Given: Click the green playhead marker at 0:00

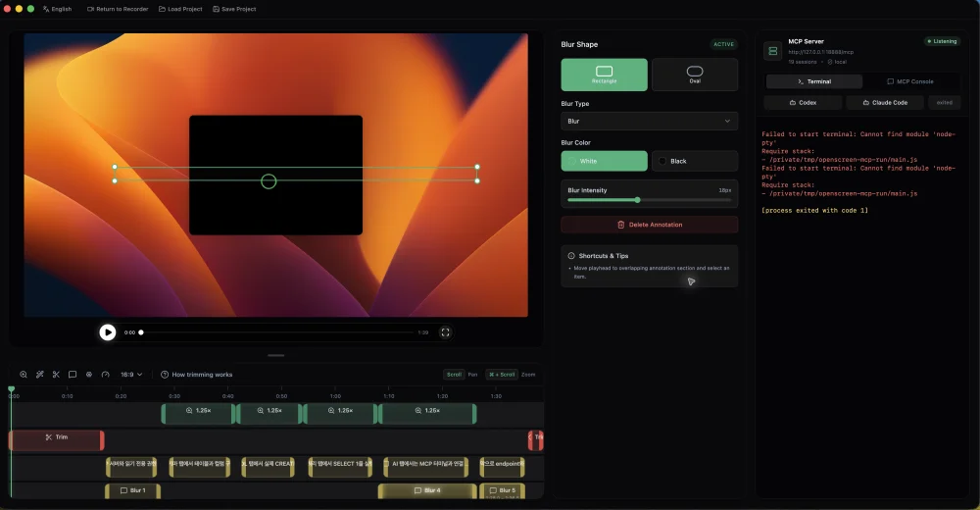Looking at the screenshot, I should [11, 389].
